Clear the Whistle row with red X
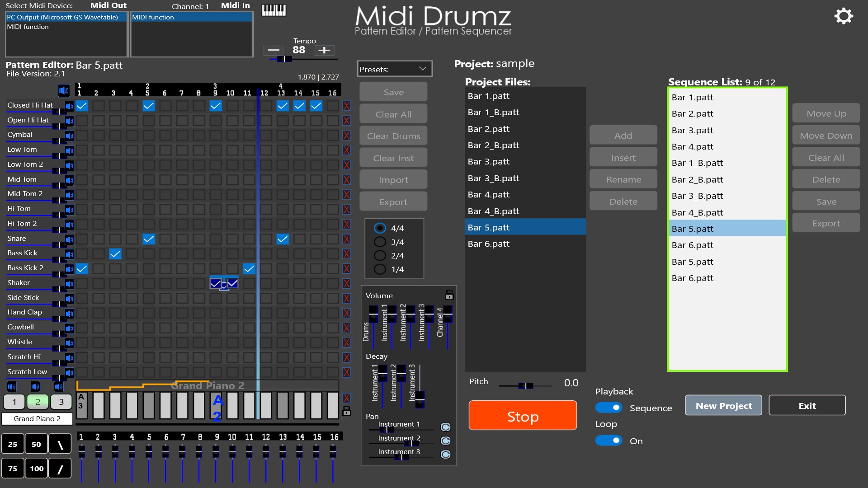The width and height of the screenshot is (868, 488). [x=347, y=343]
